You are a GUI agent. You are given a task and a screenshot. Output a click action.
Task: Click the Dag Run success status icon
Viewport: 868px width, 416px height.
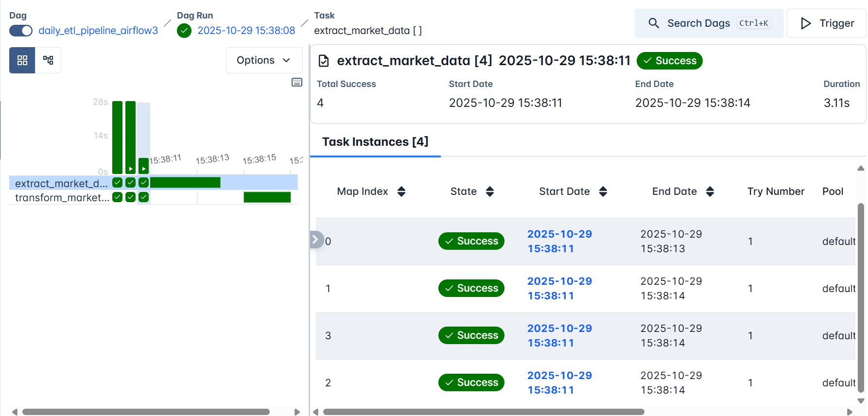point(184,31)
